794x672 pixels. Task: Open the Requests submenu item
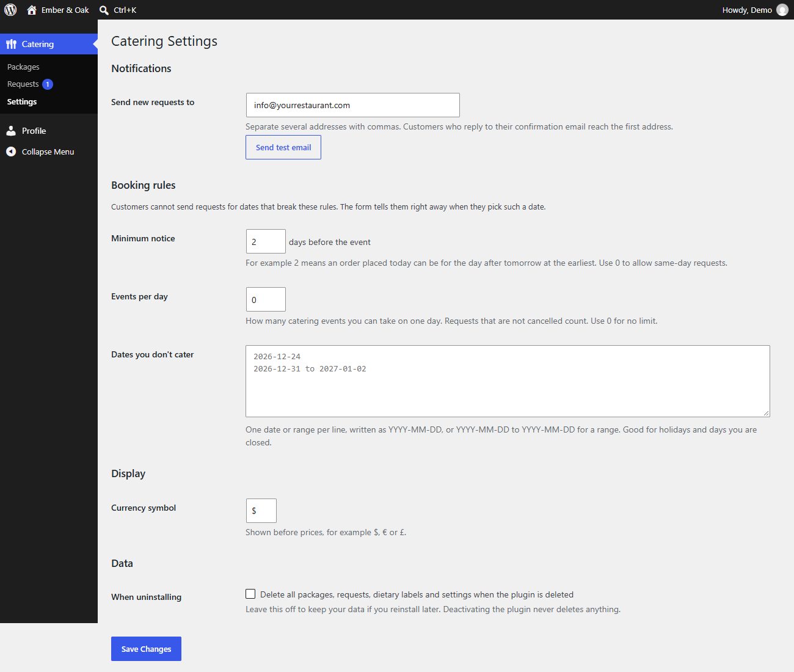23,84
